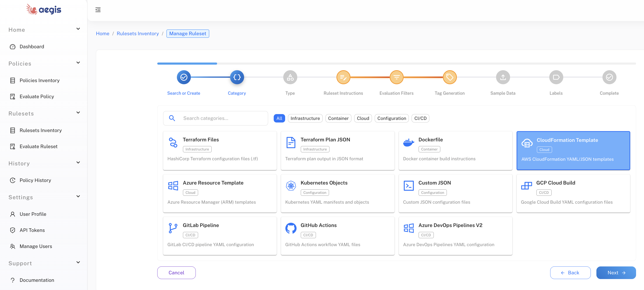644x290 pixels.
Task: Click the Search or Create step icon
Action: [184, 77]
